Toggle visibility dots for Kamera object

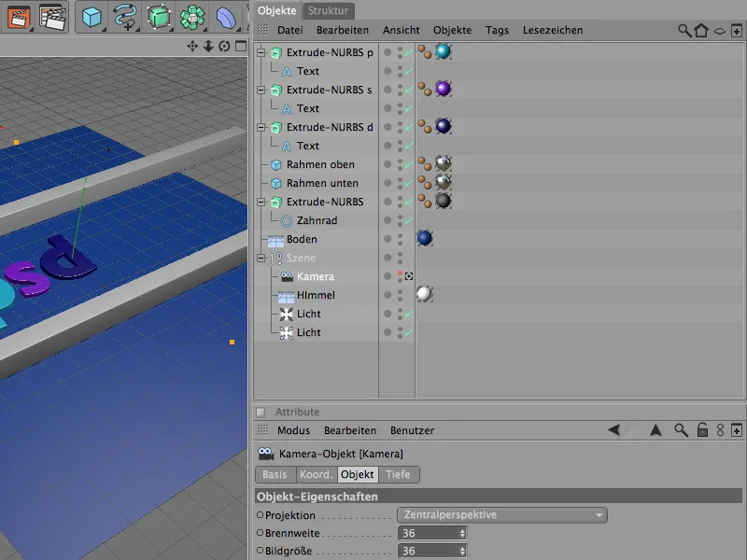point(401,276)
